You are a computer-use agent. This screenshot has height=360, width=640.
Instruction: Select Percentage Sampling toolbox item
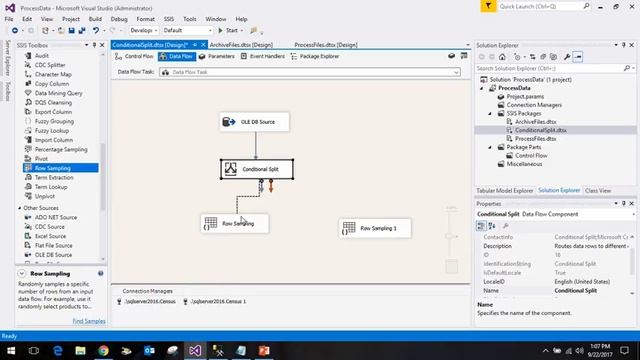click(x=61, y=149)
